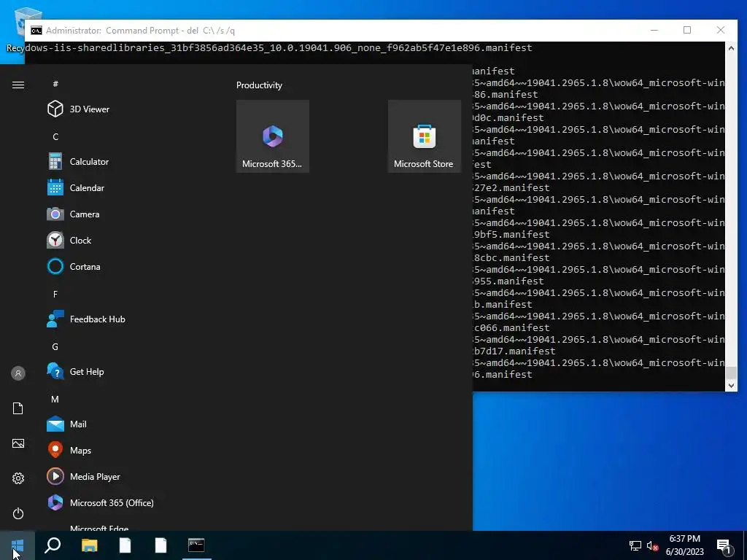The image size is (747, 560).
Task: Open Pictures from the Start sidebar
Action: pyautogui.click(x=18, y=443)
